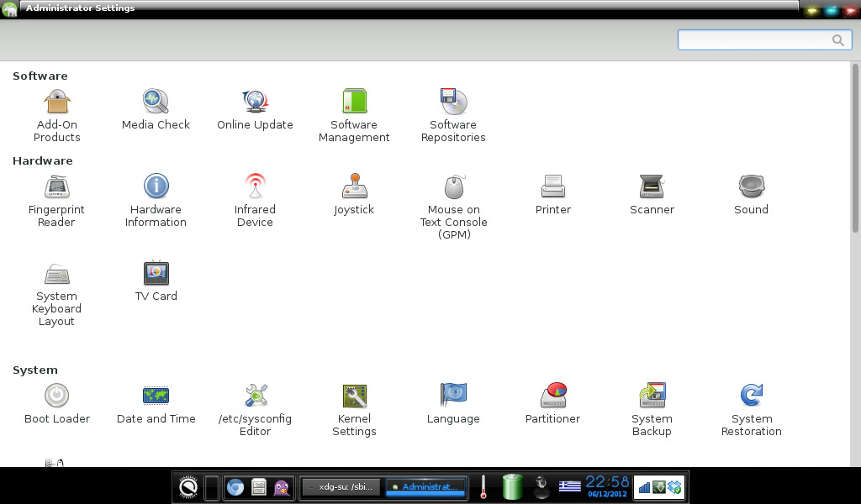Open Sound settings

pos(751,187)
